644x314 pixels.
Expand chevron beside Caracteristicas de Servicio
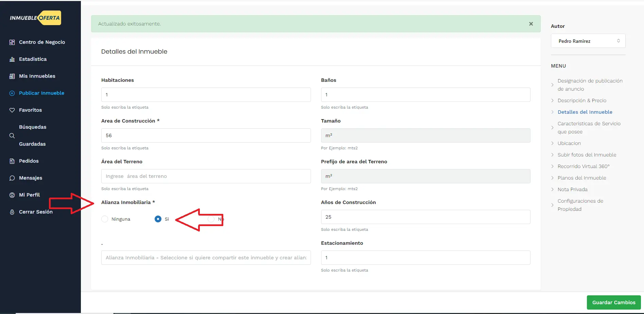point(552,128)
